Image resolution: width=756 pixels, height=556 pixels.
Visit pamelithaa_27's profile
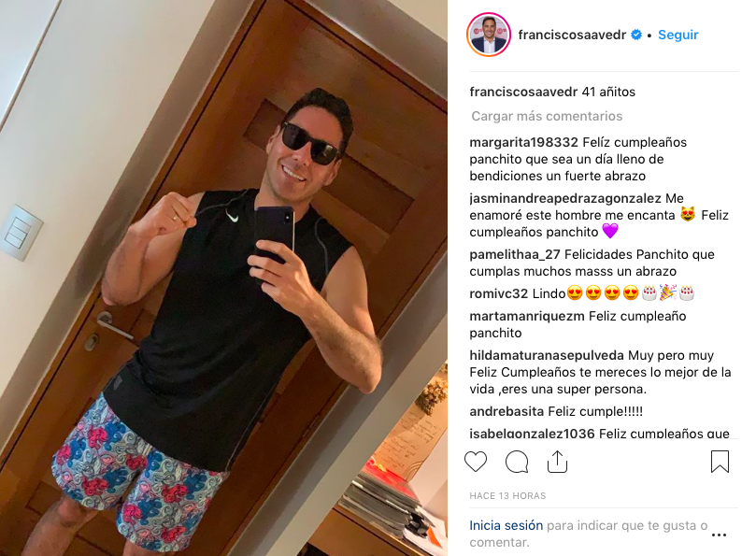(515, 254)
